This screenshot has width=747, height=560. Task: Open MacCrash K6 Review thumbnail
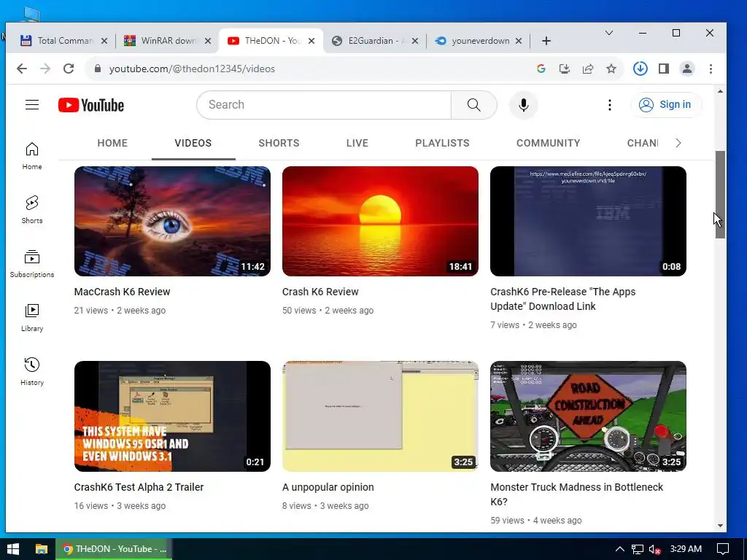point(172,221)
